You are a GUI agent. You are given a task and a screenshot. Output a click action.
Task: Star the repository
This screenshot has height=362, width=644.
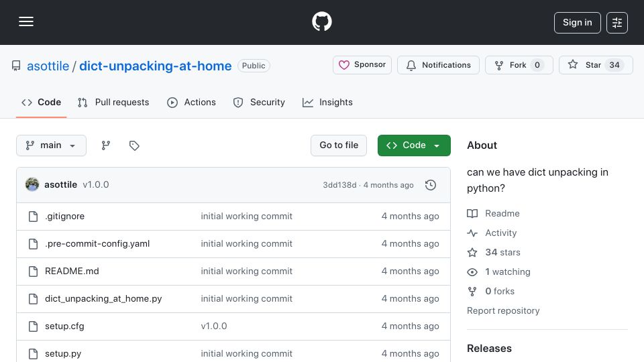596,65
